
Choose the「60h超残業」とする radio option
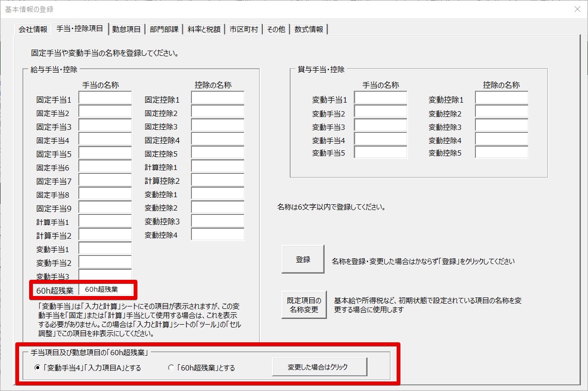[x=171, y=368]
